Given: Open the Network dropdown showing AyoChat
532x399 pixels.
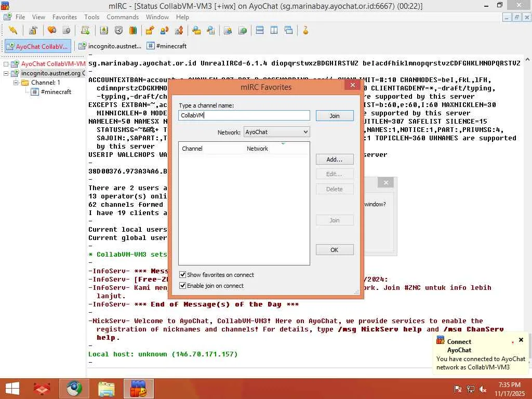Looking at the screenshot, I should pyautogui.click(x=276, y=132).
